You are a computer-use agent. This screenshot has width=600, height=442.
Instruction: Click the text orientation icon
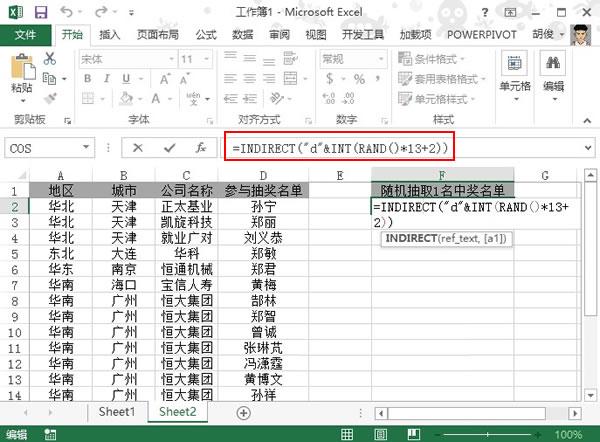click(277, 98)
